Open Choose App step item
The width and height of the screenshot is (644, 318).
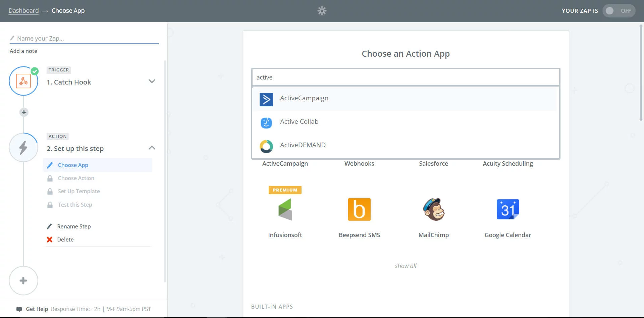[x=98, y=165]
